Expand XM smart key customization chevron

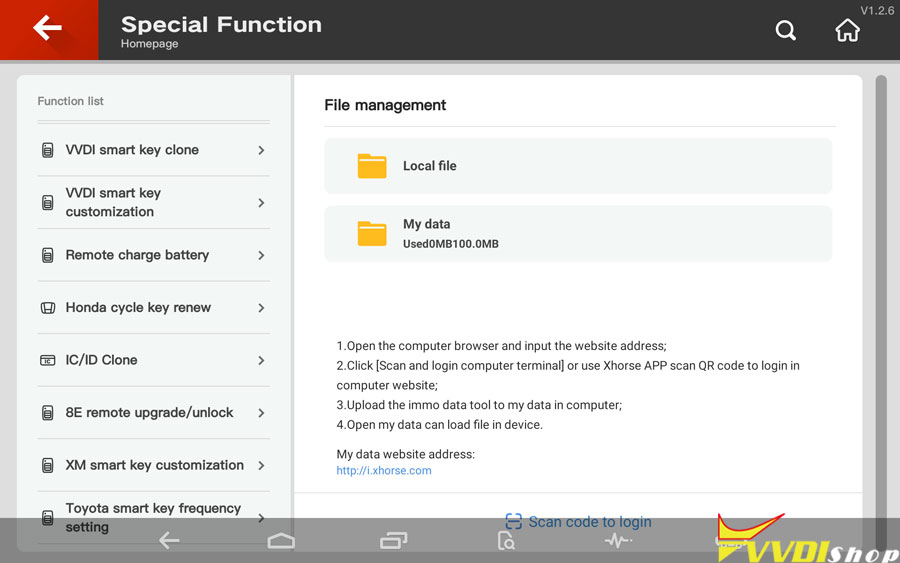click(261, 465)
